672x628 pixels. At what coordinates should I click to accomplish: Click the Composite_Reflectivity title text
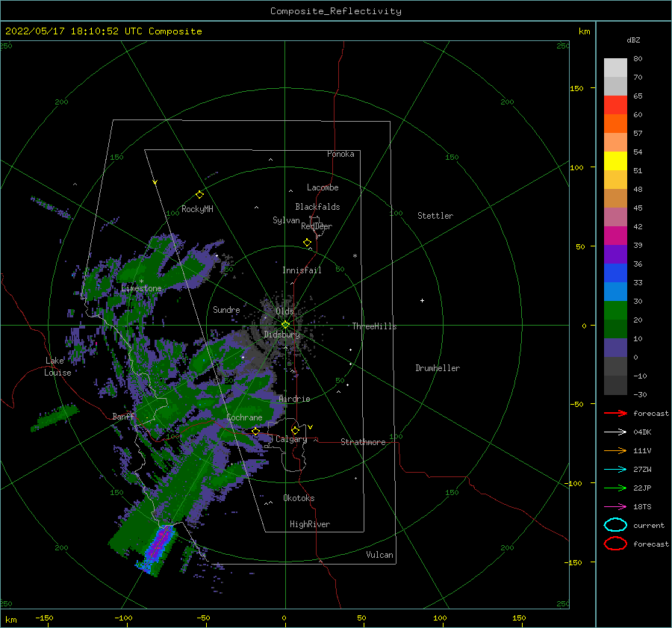[336, 11]
